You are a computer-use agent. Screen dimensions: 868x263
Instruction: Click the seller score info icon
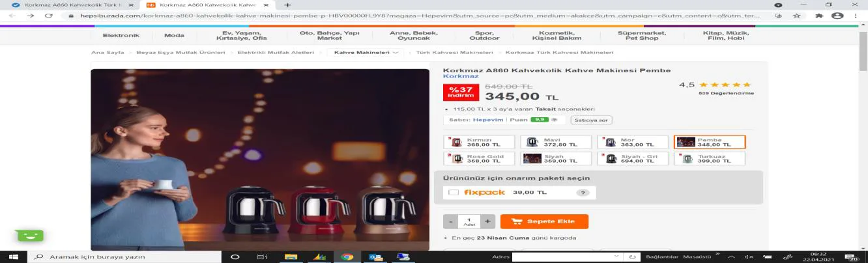555,120
